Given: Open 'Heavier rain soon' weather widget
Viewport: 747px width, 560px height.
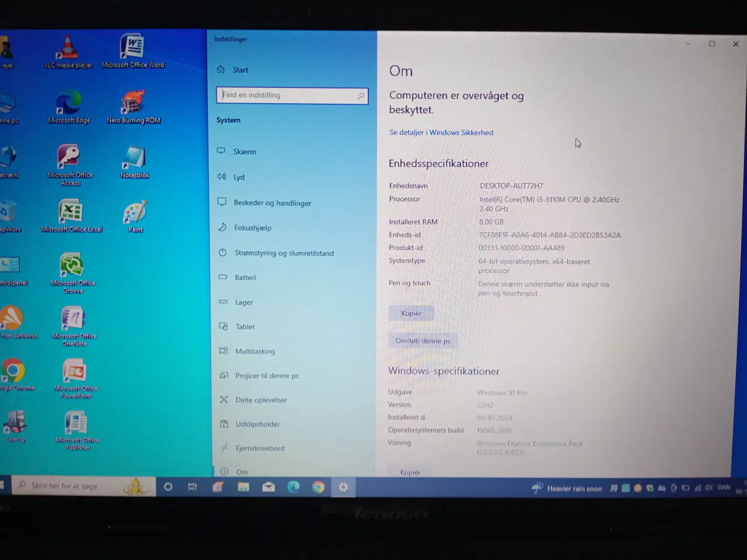Looking at the screenshot, I should pos(567,488).
